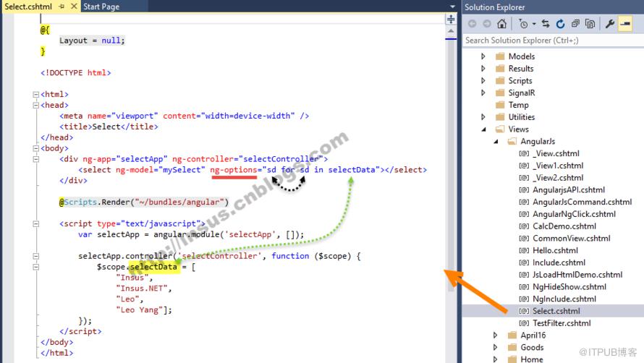Viewport: 644px width, 363px height.
Task: Expand the SignalR folder node
Action: tap(483, 93)
